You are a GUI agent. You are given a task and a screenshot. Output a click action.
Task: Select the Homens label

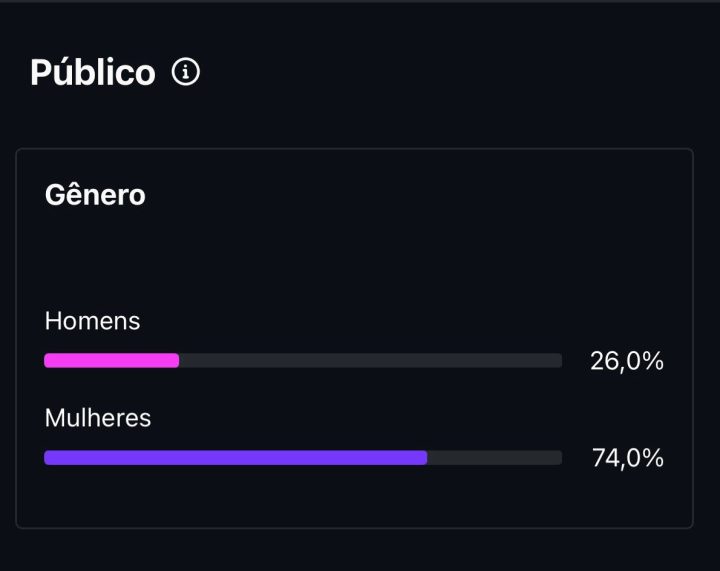coord(92,320)
